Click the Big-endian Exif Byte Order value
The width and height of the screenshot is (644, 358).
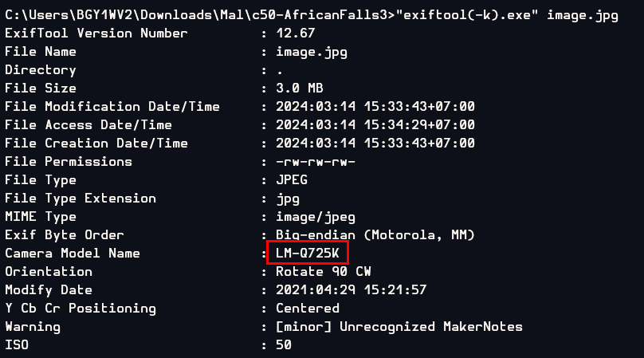tap(375, 235)
